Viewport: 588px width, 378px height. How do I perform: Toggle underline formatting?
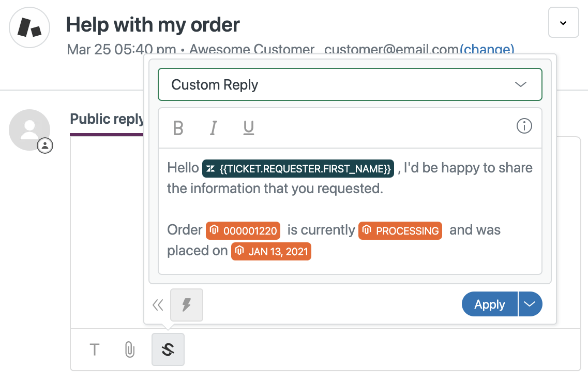[x=248, y=127]
